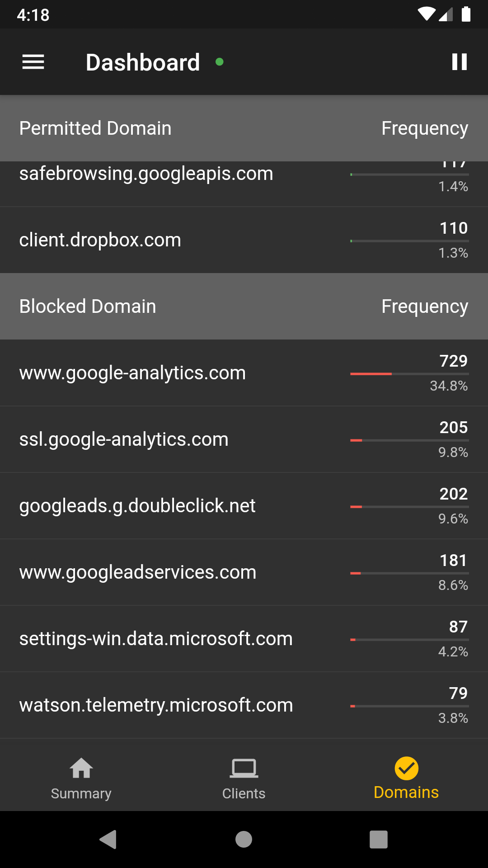Select the Clients tab label
The width and height of the screenshot is (488, 868).
244,793
